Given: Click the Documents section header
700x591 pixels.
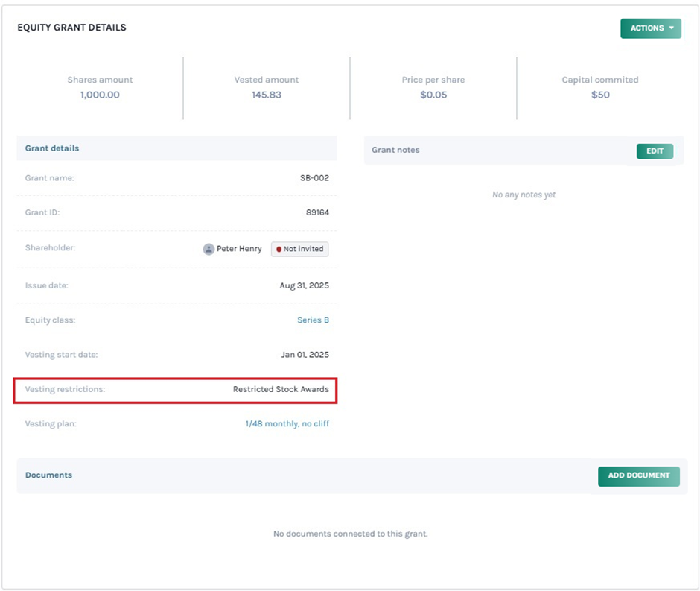Looking at the screenshot, I should (48, 475).
